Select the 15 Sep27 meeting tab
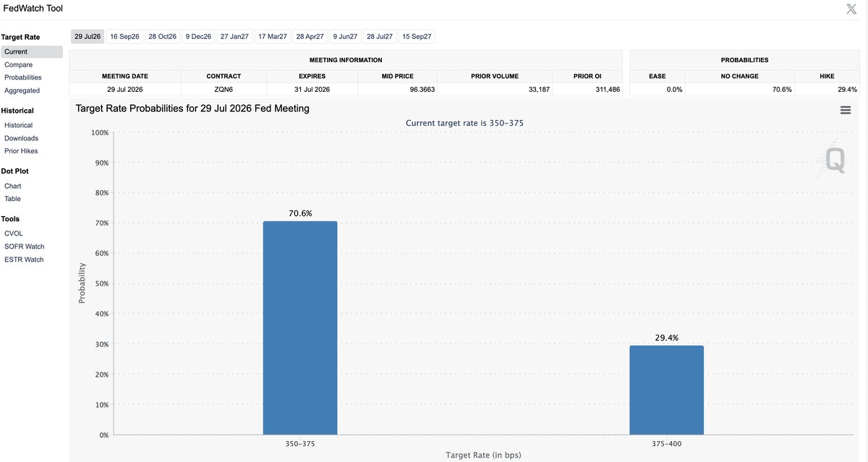This screenshot has height=462, width=868. (x=417, y=36)
